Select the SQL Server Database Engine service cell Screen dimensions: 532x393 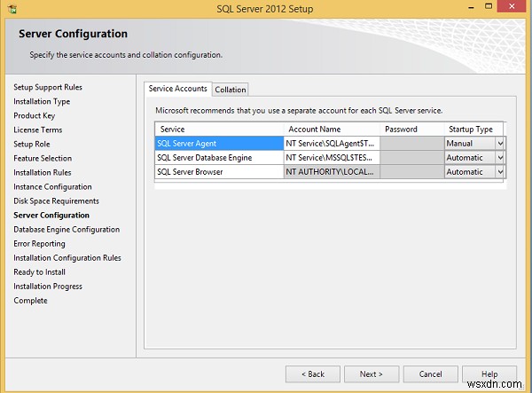[x=219, y=158]
